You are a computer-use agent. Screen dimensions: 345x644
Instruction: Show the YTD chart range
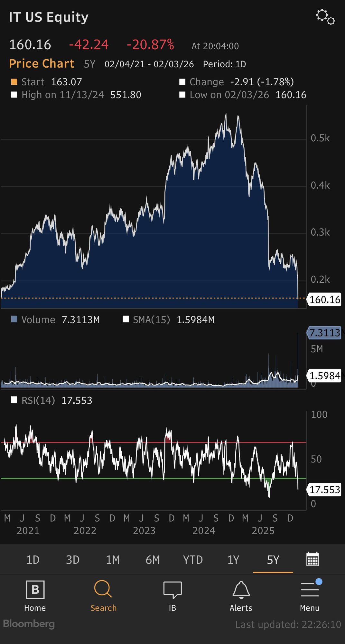tap(193, 560)
